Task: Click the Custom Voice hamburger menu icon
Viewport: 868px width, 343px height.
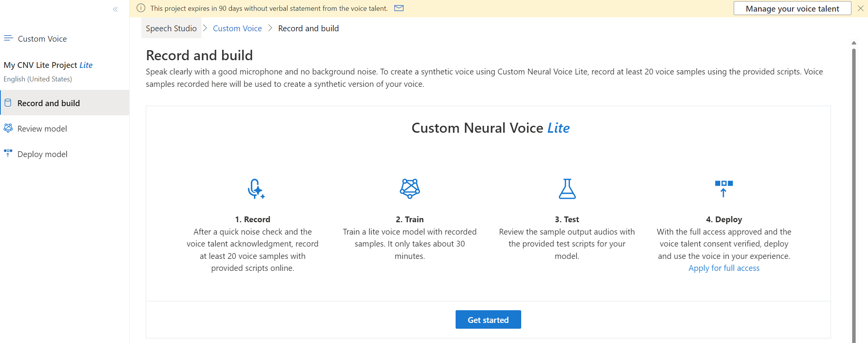Action: (x=8, y=38)
